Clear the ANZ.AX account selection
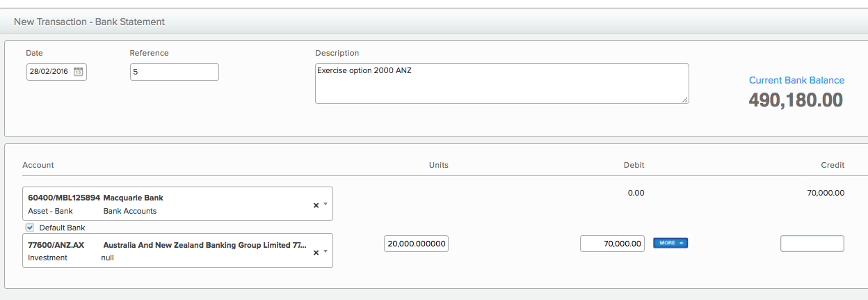 [x=316, y=252]
